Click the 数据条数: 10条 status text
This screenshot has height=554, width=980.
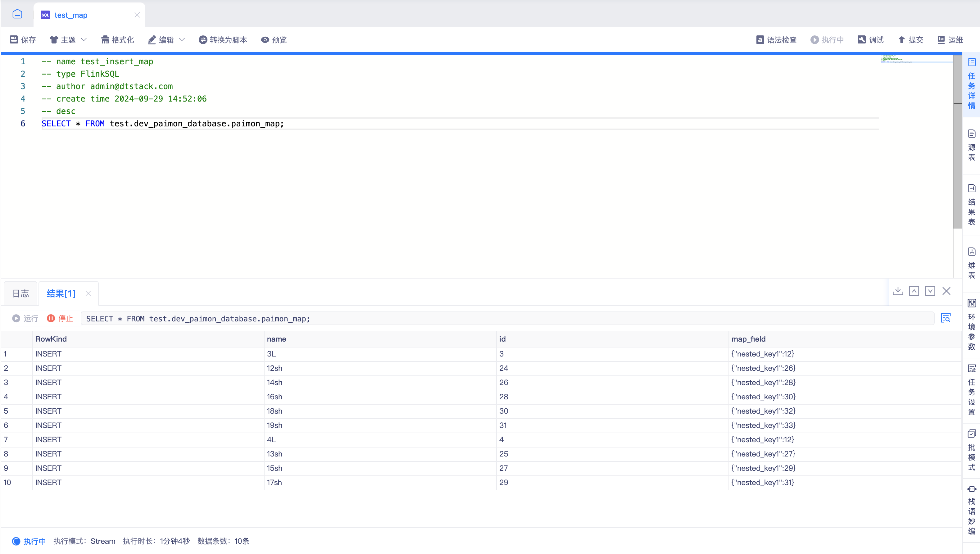click(223, 541)
